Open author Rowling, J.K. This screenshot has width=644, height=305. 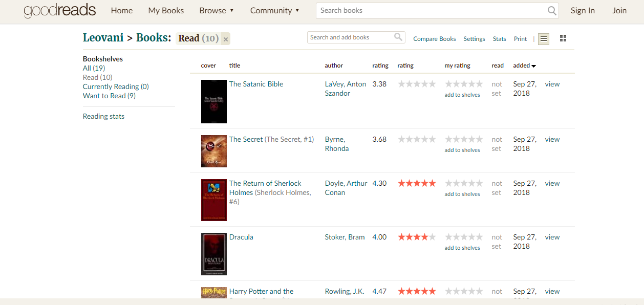tap(345, 291)
